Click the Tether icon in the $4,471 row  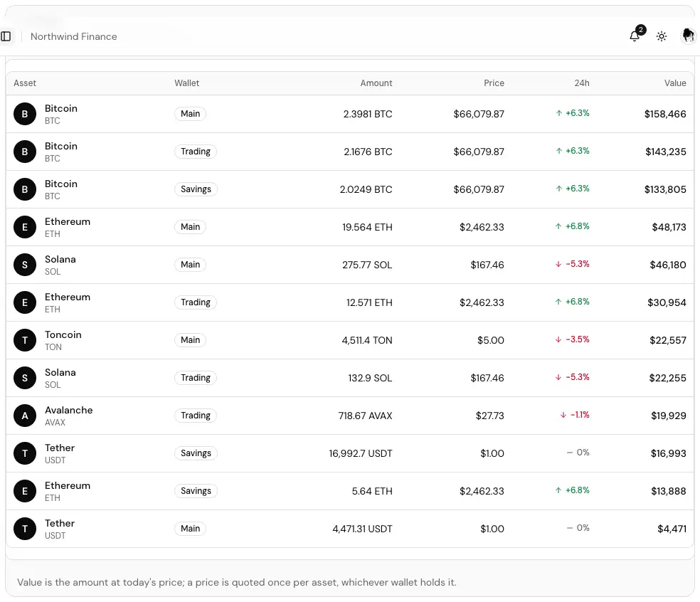[x=25, y=529]
